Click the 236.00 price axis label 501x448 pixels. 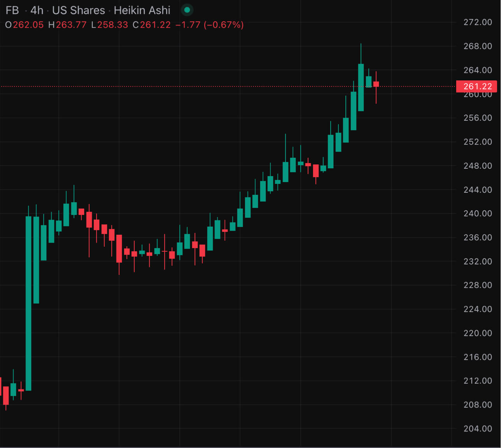coord(478,237)
